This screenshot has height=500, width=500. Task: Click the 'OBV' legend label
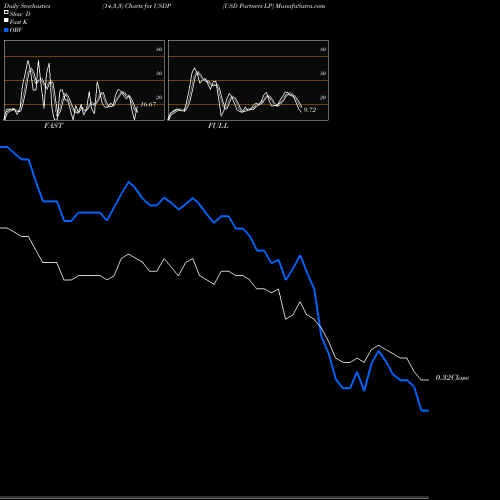pos(16,30)
